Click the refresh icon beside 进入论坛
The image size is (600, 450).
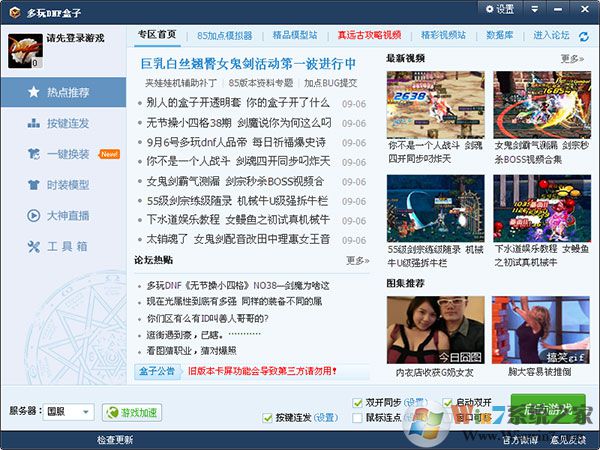coord(584,37)
